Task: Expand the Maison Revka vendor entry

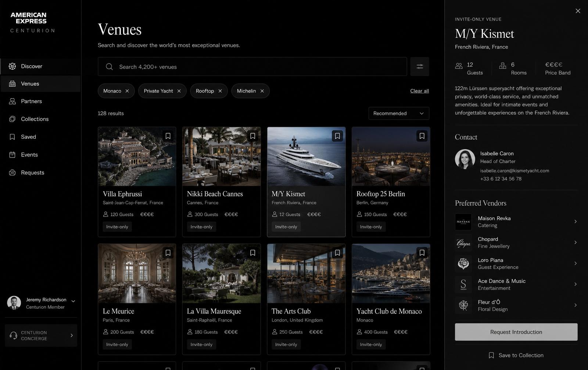Action: coord(516,222)
